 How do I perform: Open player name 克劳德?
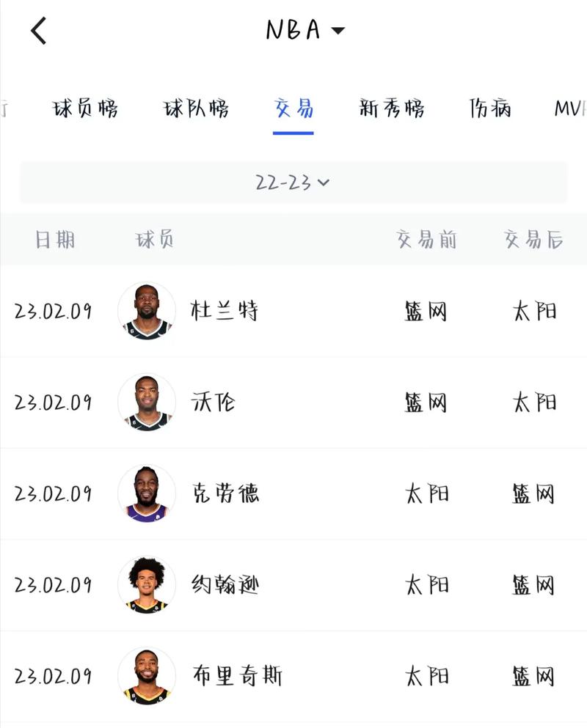click(x=225, y=493)
